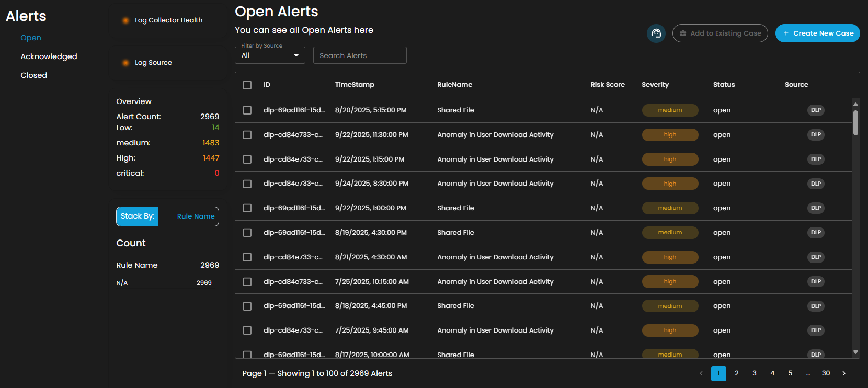868x388 pixels.
Task: Click the Log Collector Health status indicator
Action: coord(125,20)
